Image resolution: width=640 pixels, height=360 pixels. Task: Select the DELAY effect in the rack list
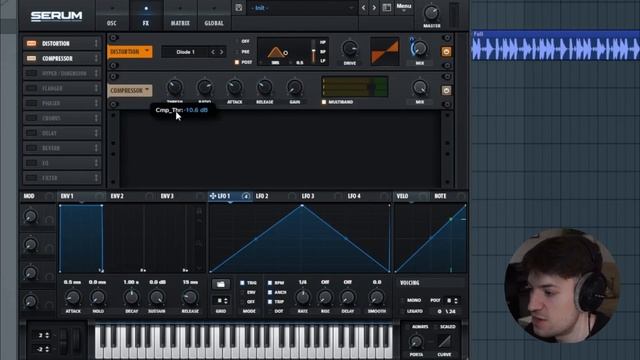(x=61, y=133)
